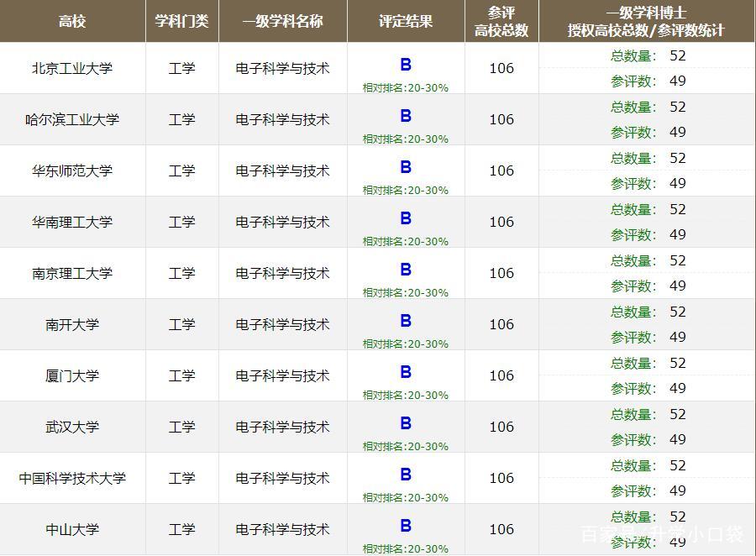The image size is (756, 556).
Task: Click "相对排名:20-30%" in the 南开大学 row
Action: [x=406, y=344]
